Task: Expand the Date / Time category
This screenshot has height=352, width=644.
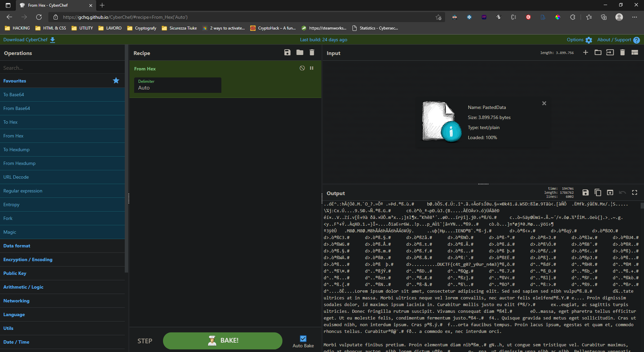Action: 62,342
